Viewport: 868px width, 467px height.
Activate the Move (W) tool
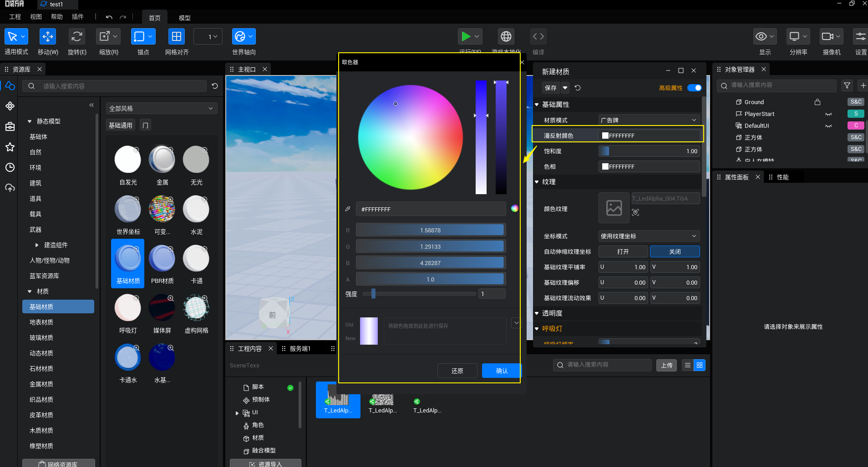point(48,36)
